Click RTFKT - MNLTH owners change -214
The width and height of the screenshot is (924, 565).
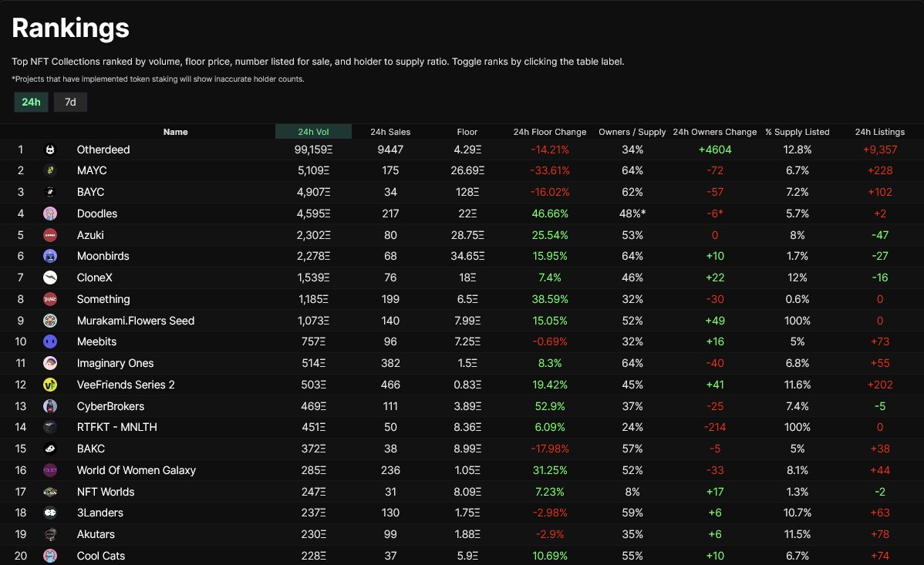pos(715,427)
